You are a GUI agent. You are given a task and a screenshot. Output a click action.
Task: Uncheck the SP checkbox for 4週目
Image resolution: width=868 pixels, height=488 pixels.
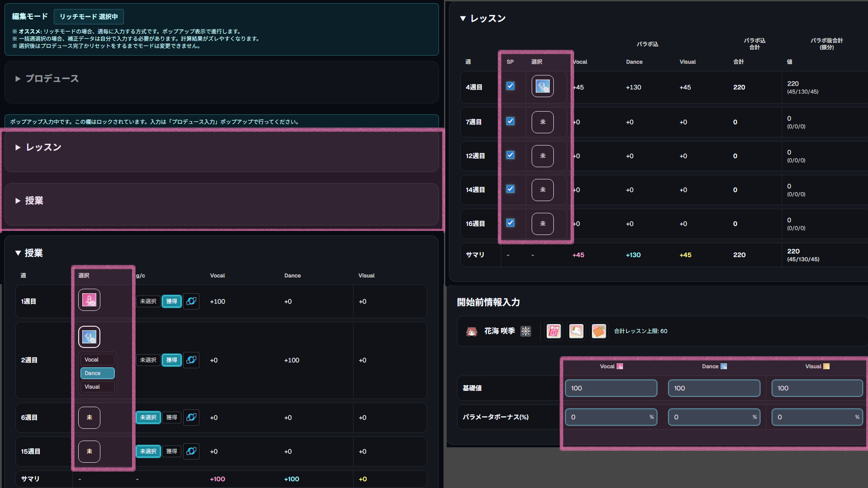point(510,86)
